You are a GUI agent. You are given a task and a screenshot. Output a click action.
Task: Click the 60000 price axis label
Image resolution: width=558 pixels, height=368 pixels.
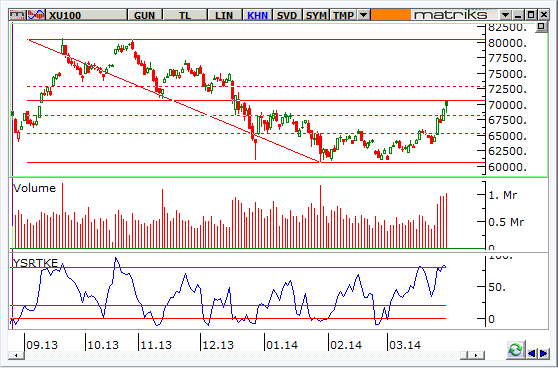coord(507,167)
